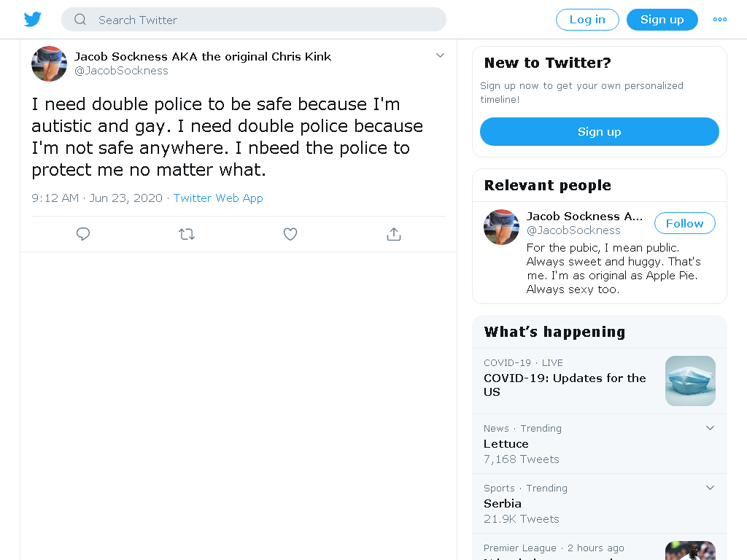Click the share tweet upload icon
The height and width of the screenshot is (560, 747).
(x=394, y=234)
